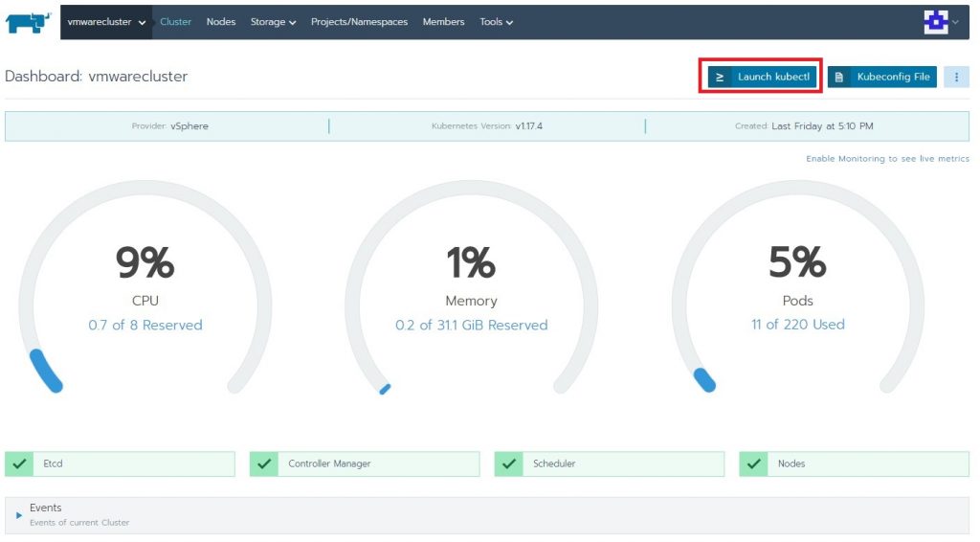Click the document icon on Kubeconfig File
980x542 pixels.
(838, 77)
